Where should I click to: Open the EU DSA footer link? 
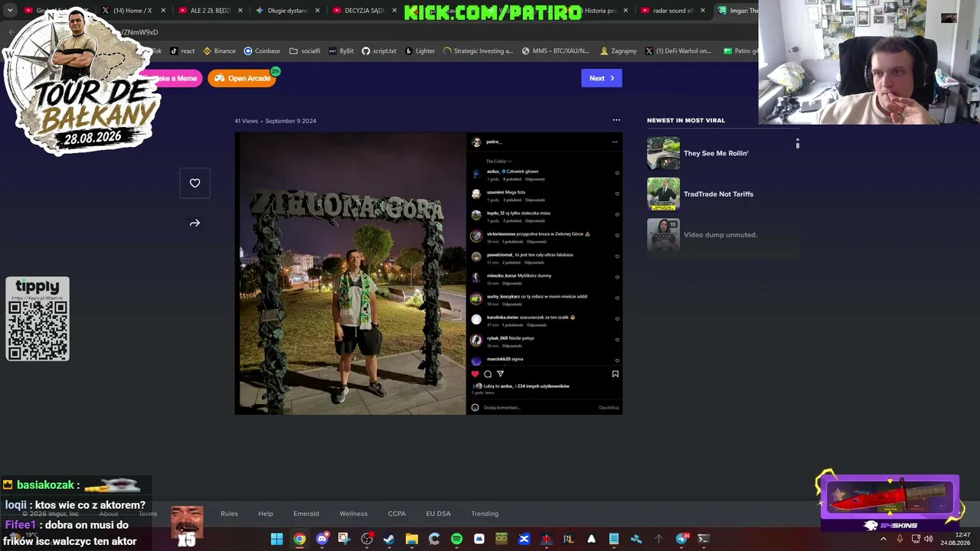tap(439, 514)
